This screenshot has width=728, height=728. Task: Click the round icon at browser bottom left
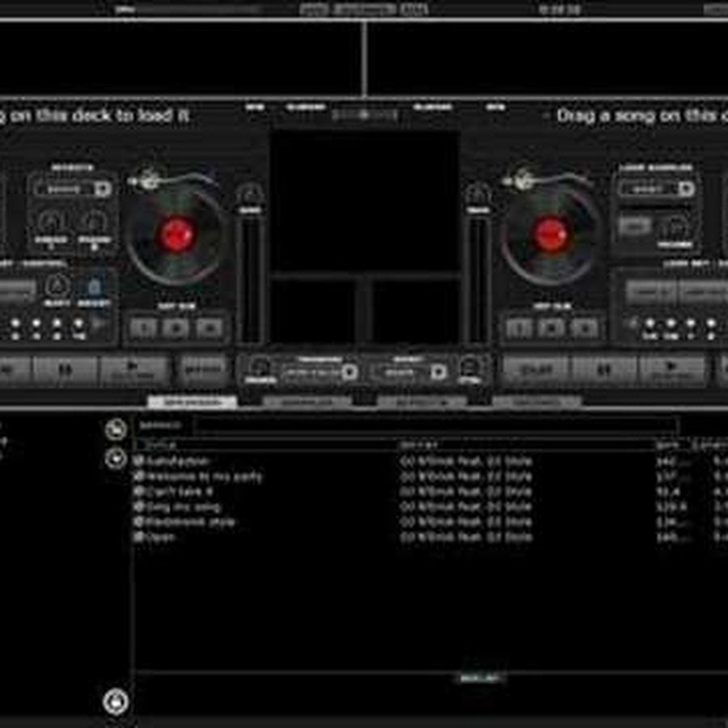116,701
